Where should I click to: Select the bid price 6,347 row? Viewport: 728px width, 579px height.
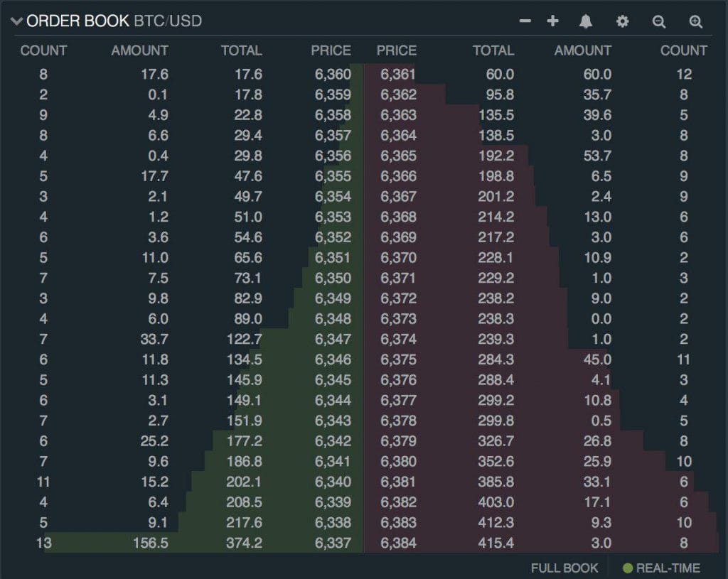(333, 339)
